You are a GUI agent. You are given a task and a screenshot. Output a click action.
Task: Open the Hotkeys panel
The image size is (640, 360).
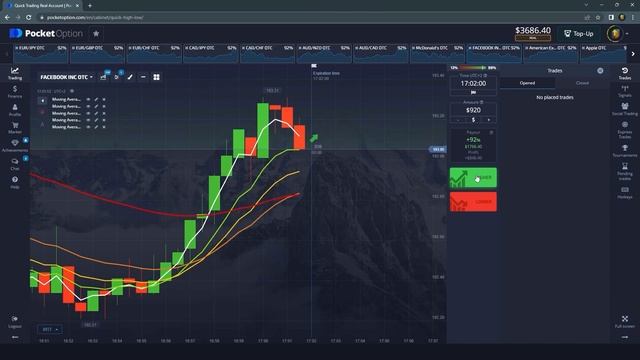[624, 193]
